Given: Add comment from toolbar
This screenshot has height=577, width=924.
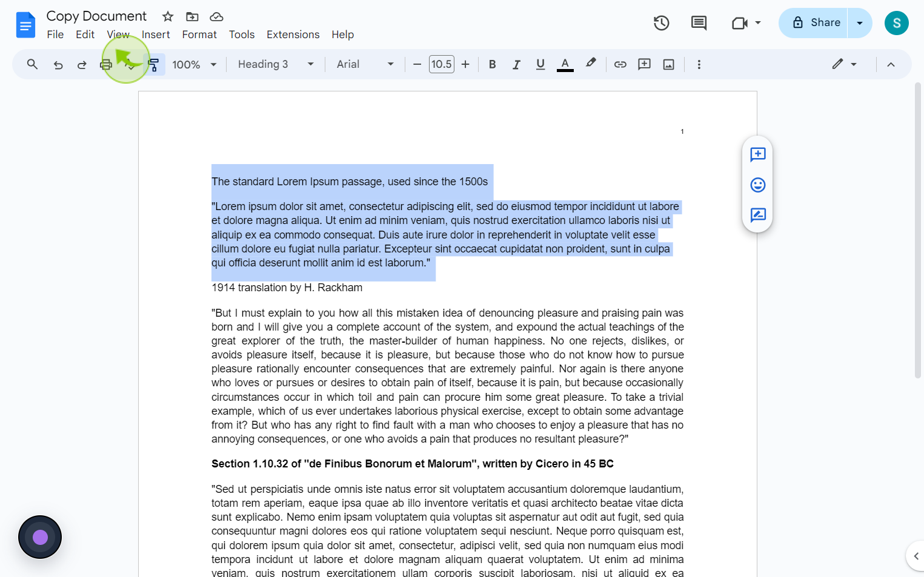Looking at the screenshot, I should [645, 64].
